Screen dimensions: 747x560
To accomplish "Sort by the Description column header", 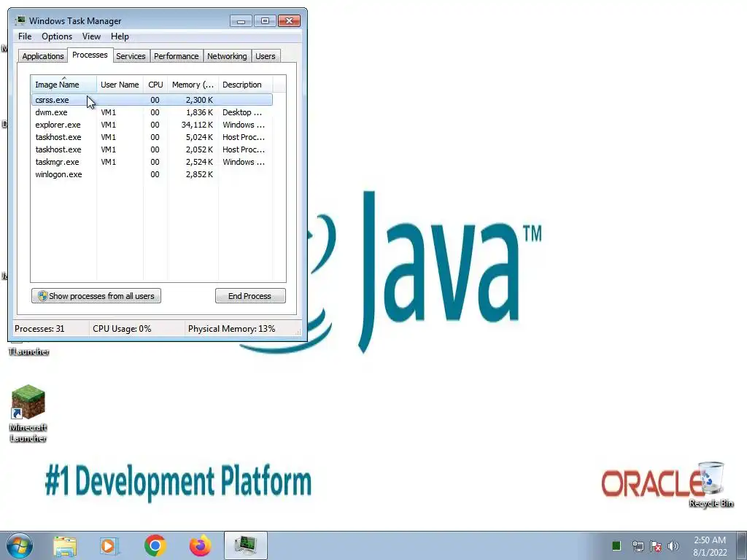I will (x=245, y=85).
